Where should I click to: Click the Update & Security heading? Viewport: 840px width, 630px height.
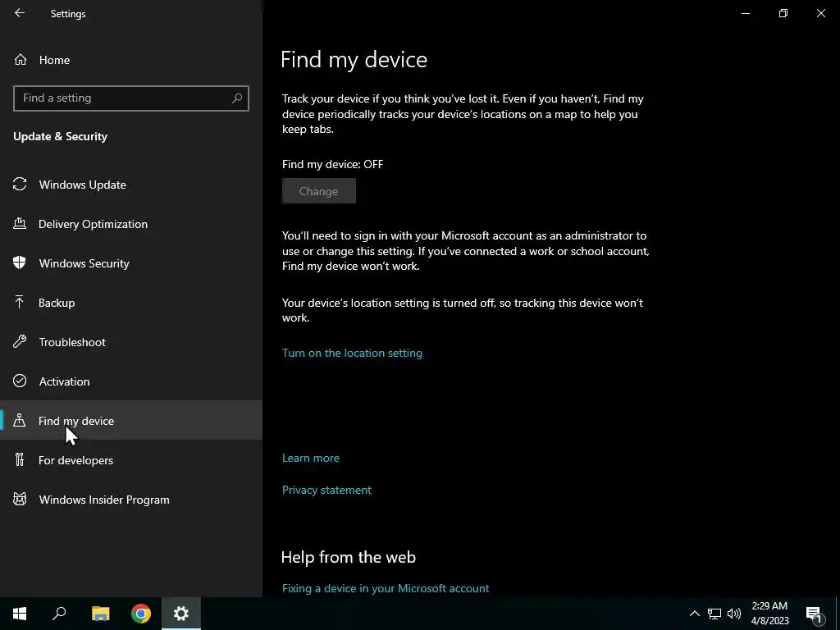point(60,136)
